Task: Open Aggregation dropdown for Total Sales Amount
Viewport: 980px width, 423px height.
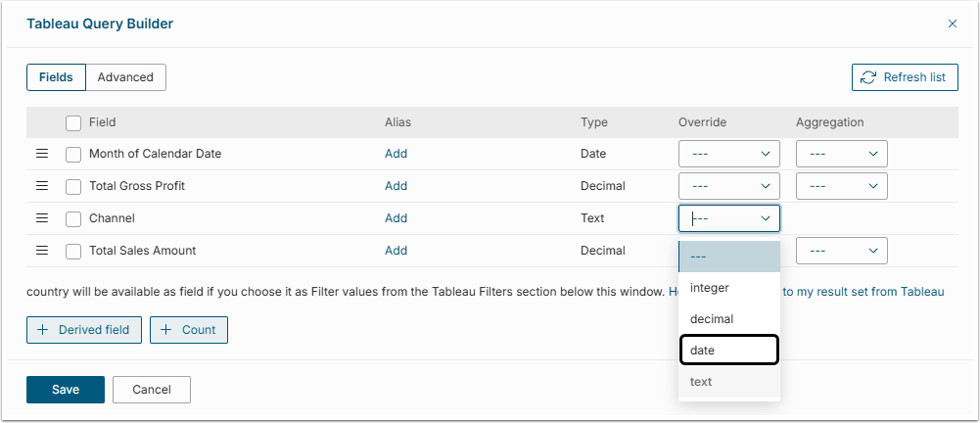Action: [841, 251]
